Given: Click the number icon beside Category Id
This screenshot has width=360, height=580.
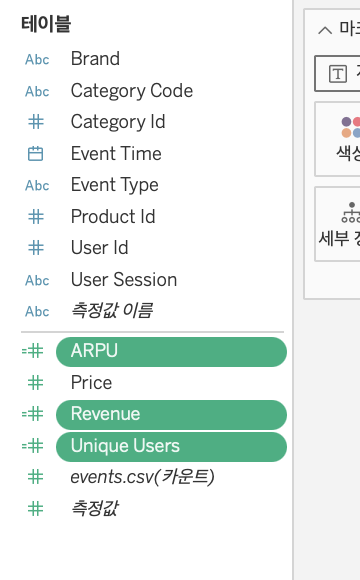Looking at the screenshot, I should [x=36, y=122].
